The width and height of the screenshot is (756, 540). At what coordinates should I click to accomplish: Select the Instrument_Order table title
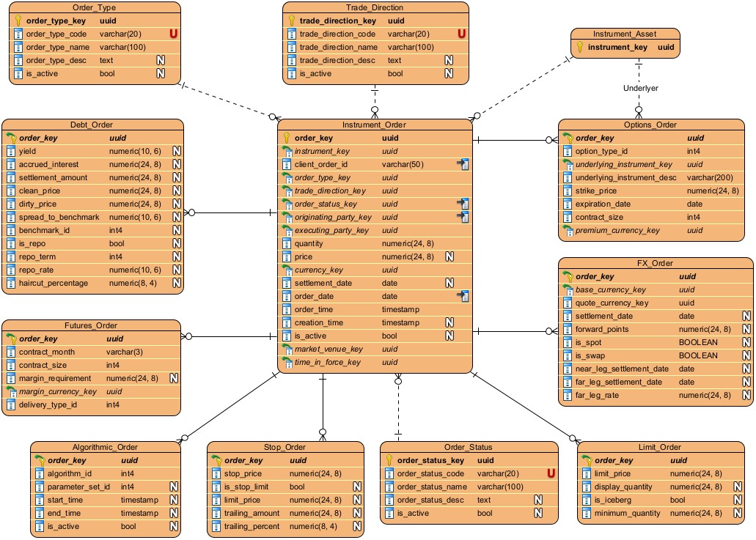coord(374,125)
